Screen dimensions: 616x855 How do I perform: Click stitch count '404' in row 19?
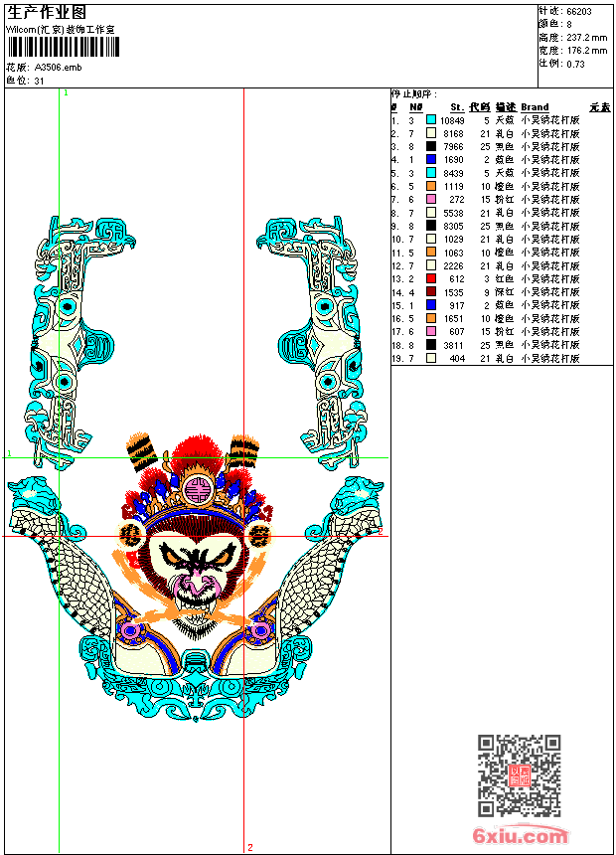click(457, 359)
